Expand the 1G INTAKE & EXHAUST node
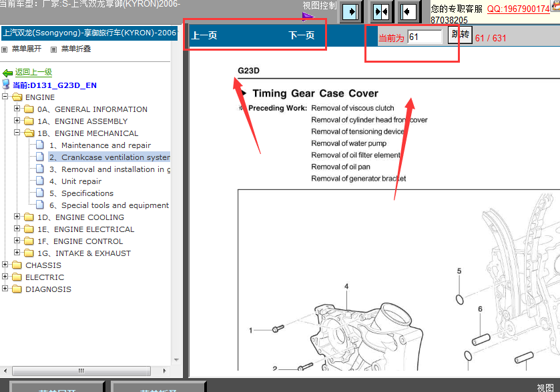 click(x=17, y=252)
